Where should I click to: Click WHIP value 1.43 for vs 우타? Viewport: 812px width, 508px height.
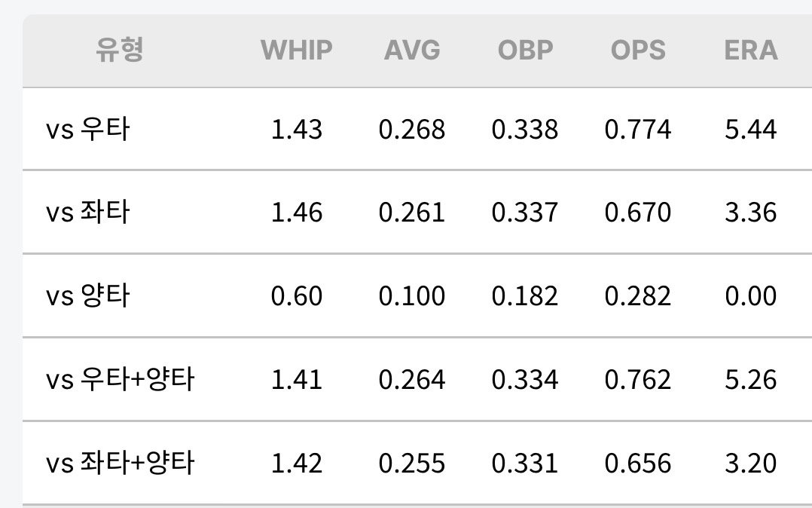click(x=297, y=130)
